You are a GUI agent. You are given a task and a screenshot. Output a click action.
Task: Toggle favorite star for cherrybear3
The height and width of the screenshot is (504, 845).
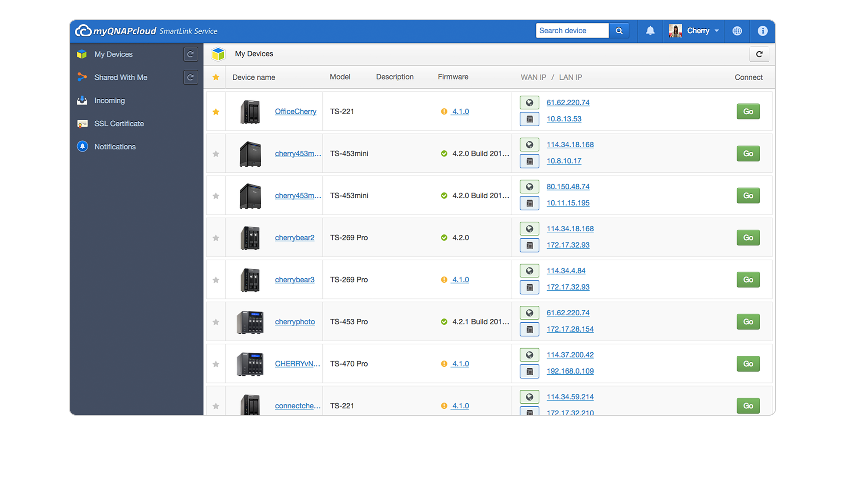click(x=216, y=280)
